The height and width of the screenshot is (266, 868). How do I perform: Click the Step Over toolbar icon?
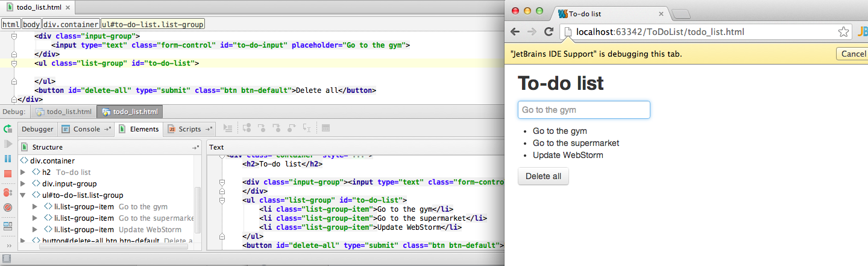pos(247,128)
